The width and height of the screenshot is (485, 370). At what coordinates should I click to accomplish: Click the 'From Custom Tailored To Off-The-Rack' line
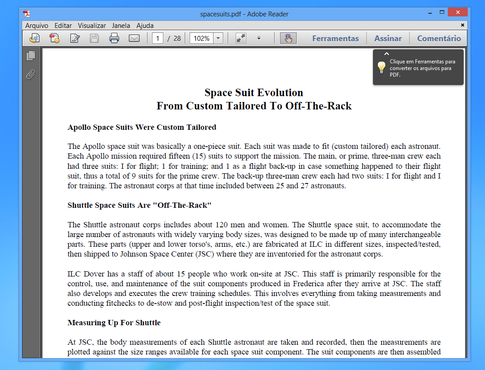(254, 106)
